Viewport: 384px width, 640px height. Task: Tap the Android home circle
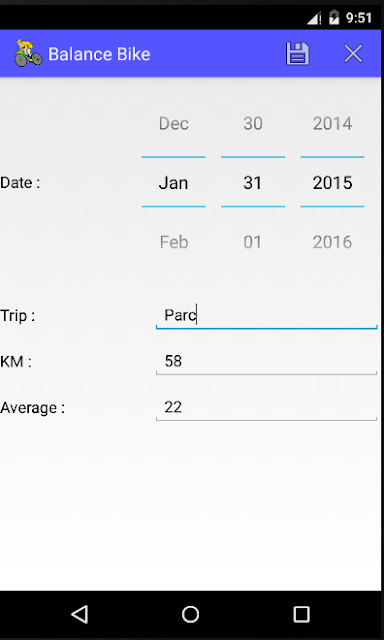tap(190, 614)
